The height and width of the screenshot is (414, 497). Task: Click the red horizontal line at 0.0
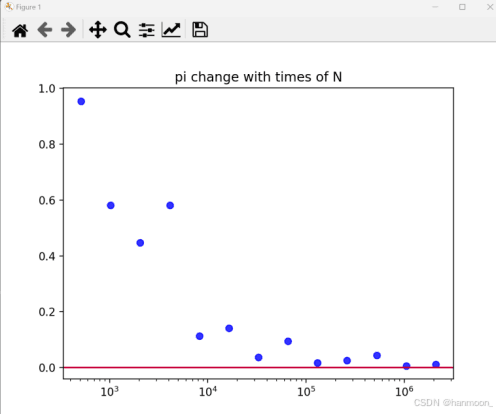point(258,367)
